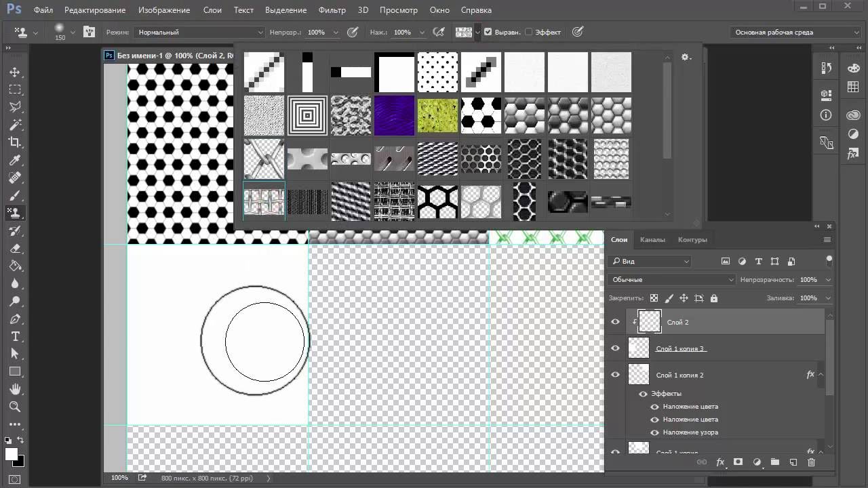The height and width of the screenshot is (488, 868).
Task: Select the Horizontal Type tool
Action: pos(15,336)
